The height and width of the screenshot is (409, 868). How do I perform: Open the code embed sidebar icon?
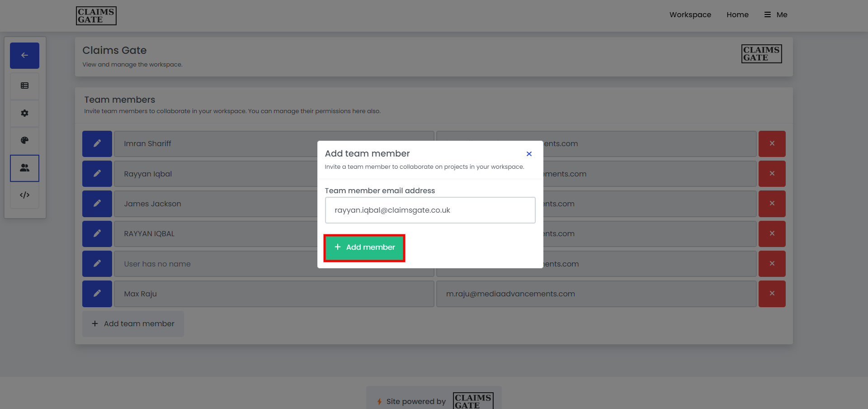coord(24,195)
